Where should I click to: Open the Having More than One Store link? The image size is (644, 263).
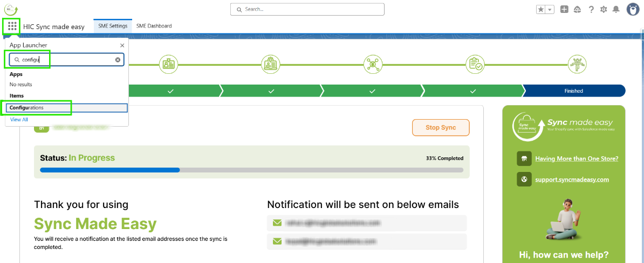tap(577, 158)
